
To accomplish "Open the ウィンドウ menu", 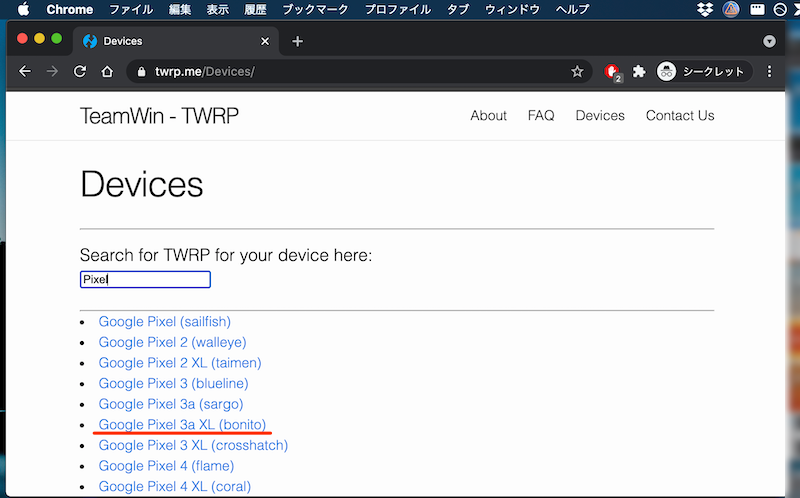I will point(512,9).
